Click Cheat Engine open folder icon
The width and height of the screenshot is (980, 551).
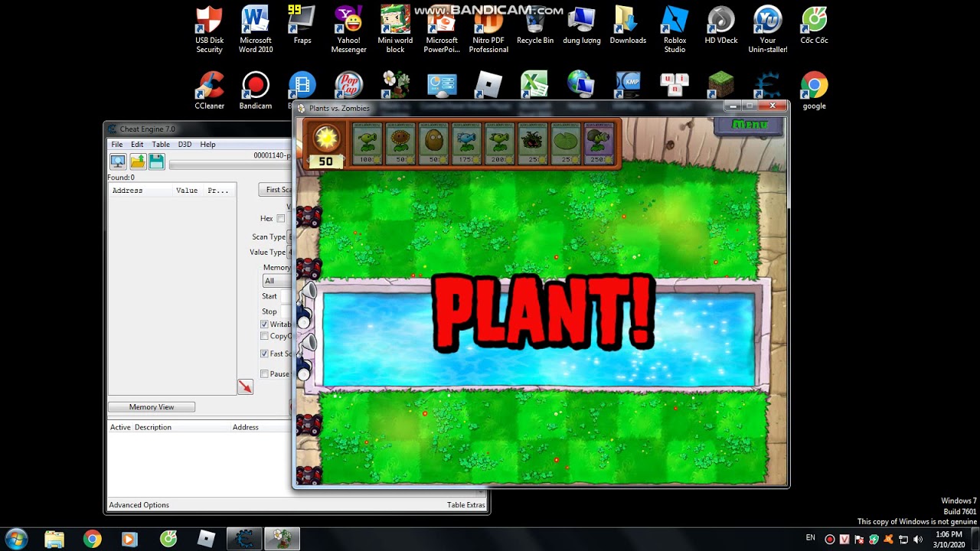point(138,161)
